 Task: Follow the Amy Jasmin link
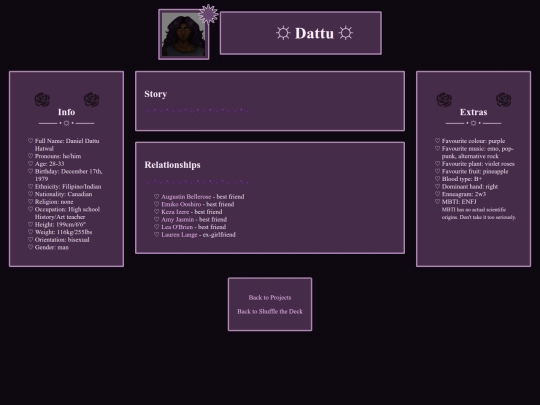[x=177, y=219]
